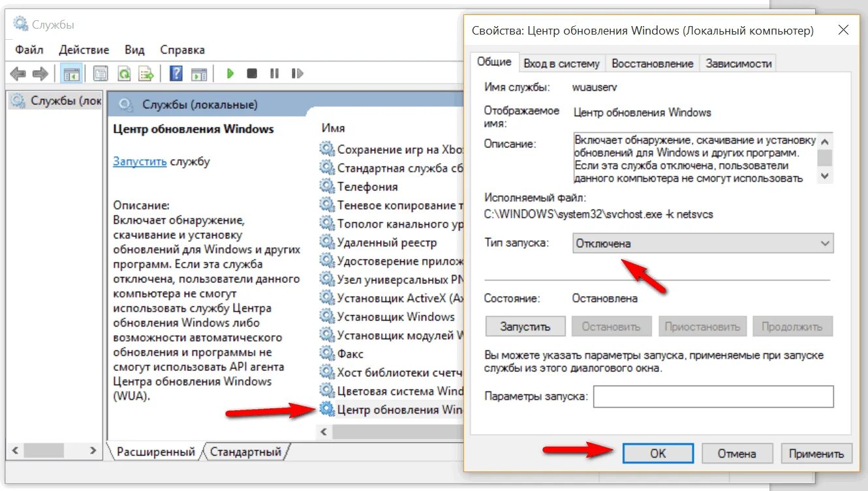Click left pane horizontal scroll left arrow
This screenshot has height=491, width=868.
[16, 451]
